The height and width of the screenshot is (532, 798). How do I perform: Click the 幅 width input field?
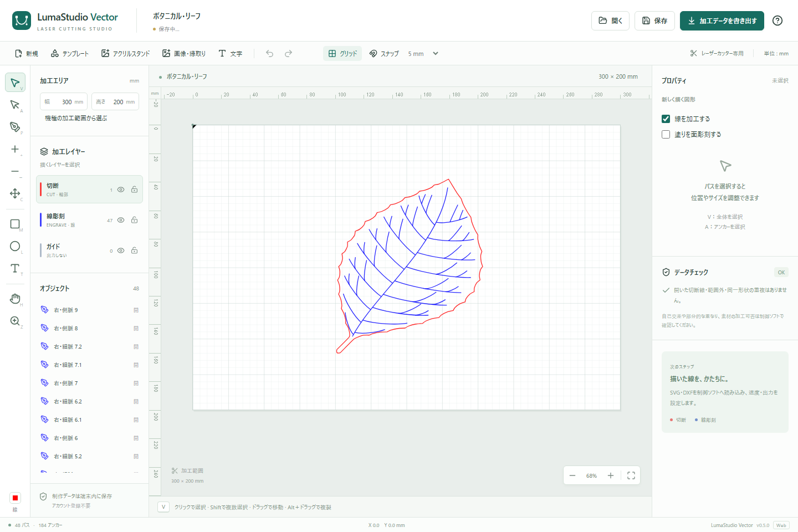click(64, 102)
